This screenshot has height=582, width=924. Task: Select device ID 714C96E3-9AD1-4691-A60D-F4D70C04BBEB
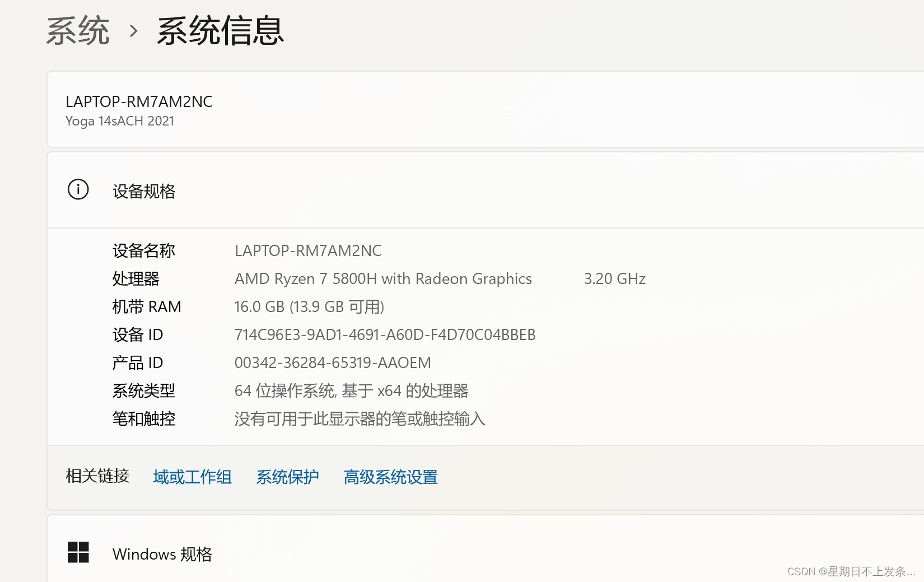click(385, 335)
